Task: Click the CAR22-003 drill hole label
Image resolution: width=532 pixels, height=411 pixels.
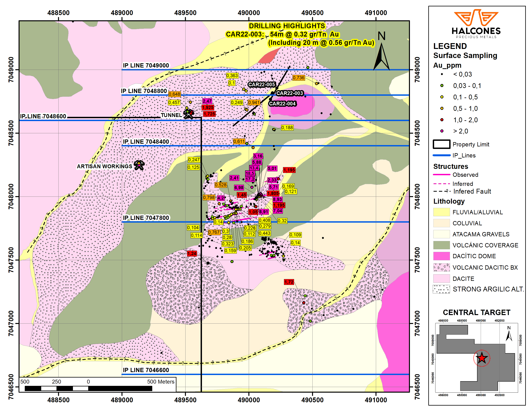Action: tap(289, 93)
